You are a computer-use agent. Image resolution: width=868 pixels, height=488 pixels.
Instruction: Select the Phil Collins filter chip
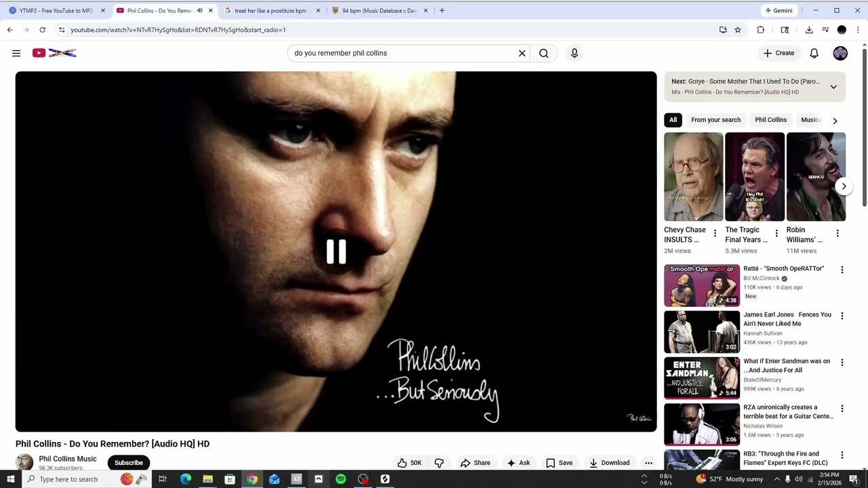[x=771, y=120]
